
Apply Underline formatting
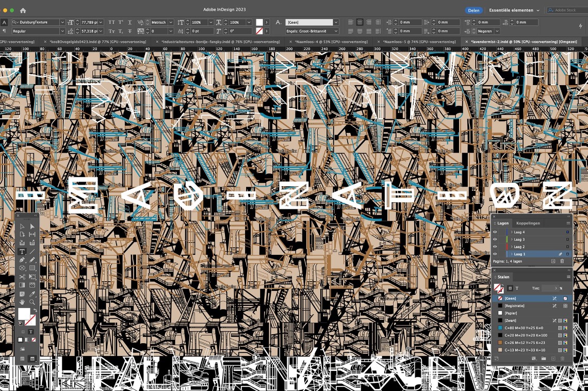click(130, 22)
